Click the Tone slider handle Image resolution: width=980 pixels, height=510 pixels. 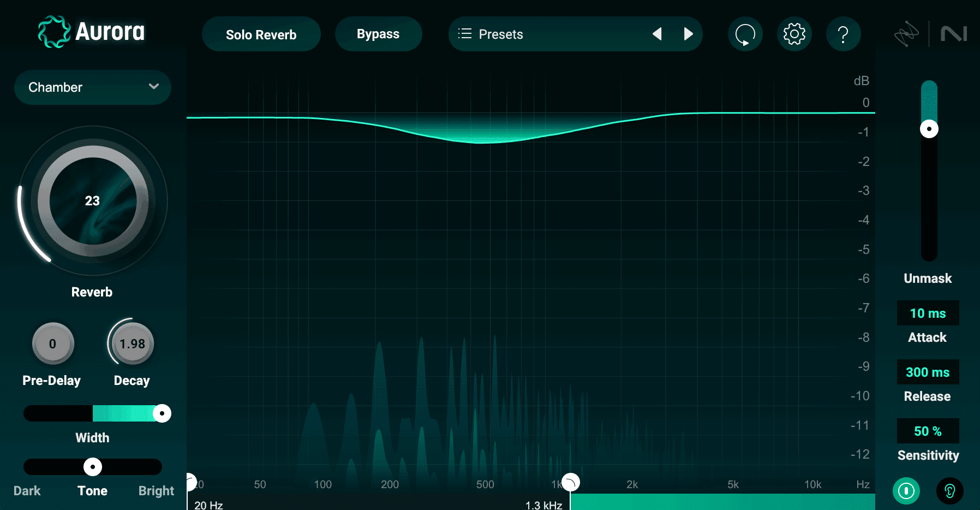click(x=93, y=467)
